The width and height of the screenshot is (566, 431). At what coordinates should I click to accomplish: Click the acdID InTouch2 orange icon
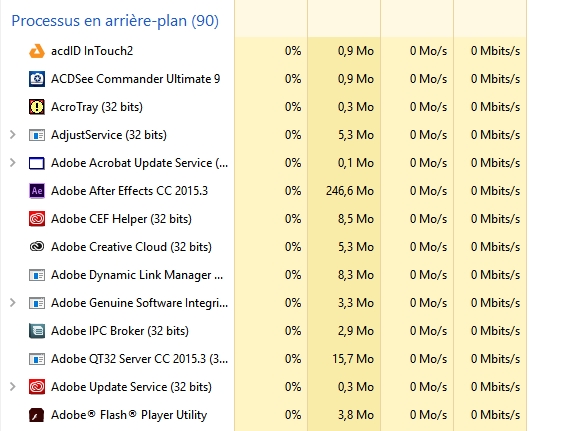click(x=37, y=51)
